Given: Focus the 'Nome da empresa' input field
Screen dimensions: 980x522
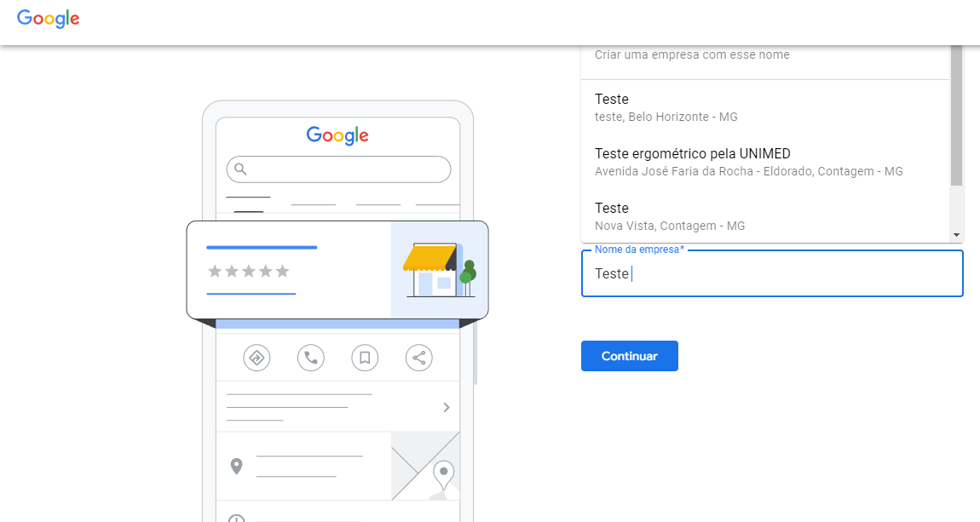Looking at the screenshot, I should click(772, 273).
